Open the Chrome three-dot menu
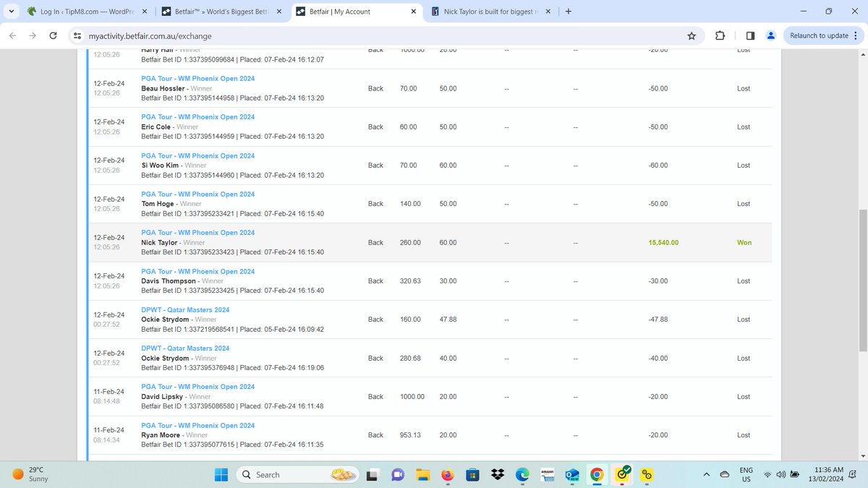The image size is (868, 488). coord(856,35)
